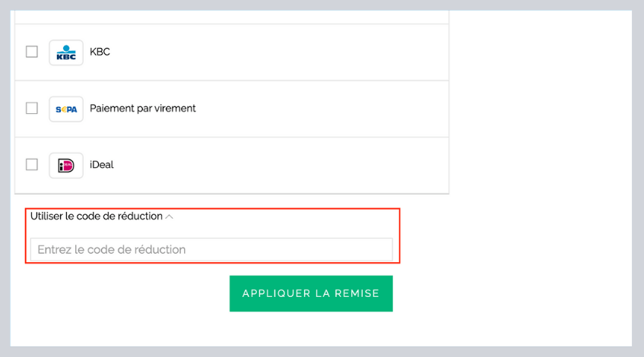
Task: Click empty space in the SEPA transfer row
Action: [x=320, y=109]
